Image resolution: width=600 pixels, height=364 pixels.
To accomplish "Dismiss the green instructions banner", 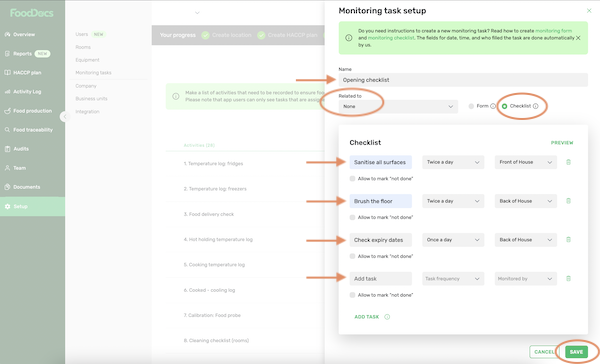I will pyautogui.click(x=578, y=38).
